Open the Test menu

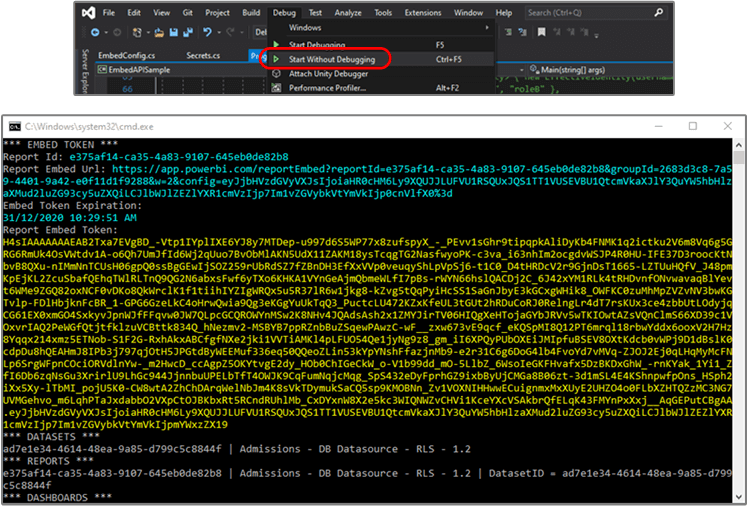315,13
